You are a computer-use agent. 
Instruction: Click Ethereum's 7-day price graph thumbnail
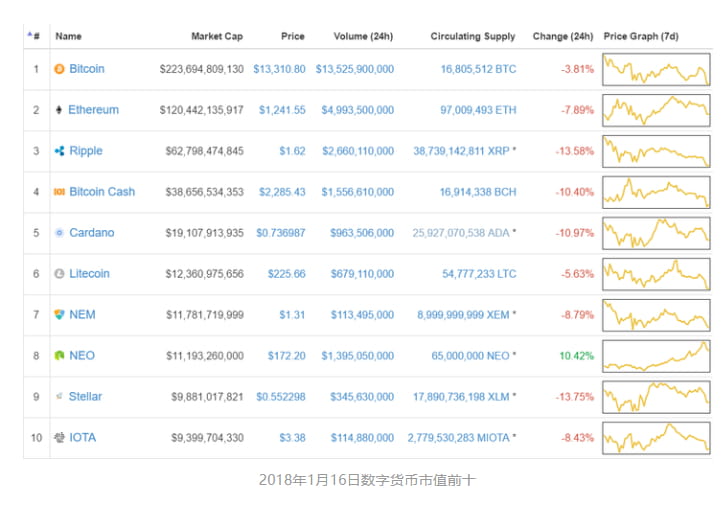[656, 110]
